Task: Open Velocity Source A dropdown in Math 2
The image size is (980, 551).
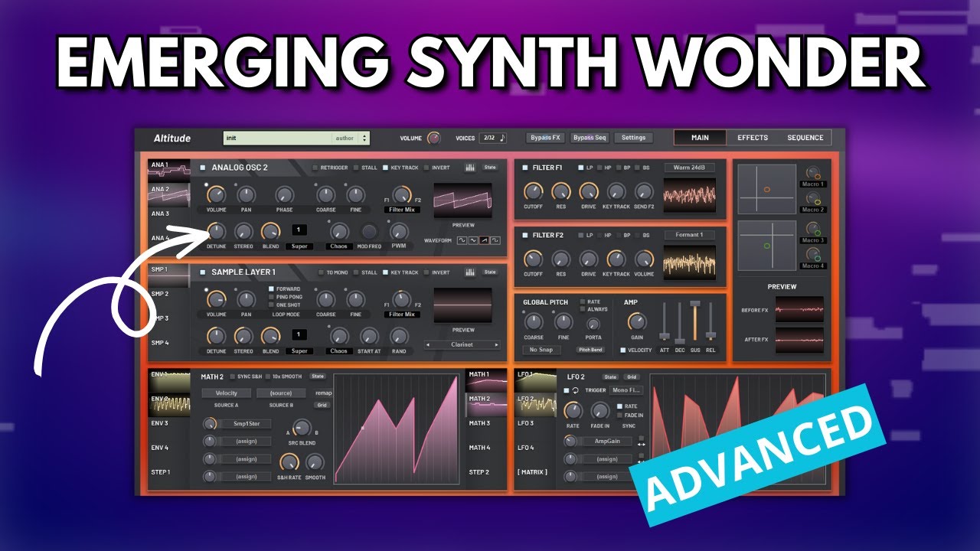Action: [x=227, y=393]
